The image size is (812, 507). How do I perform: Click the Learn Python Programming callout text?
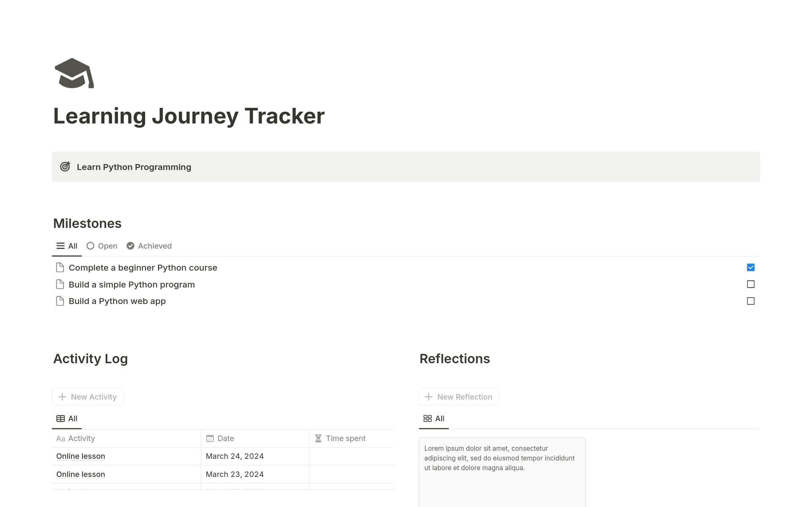134,167
